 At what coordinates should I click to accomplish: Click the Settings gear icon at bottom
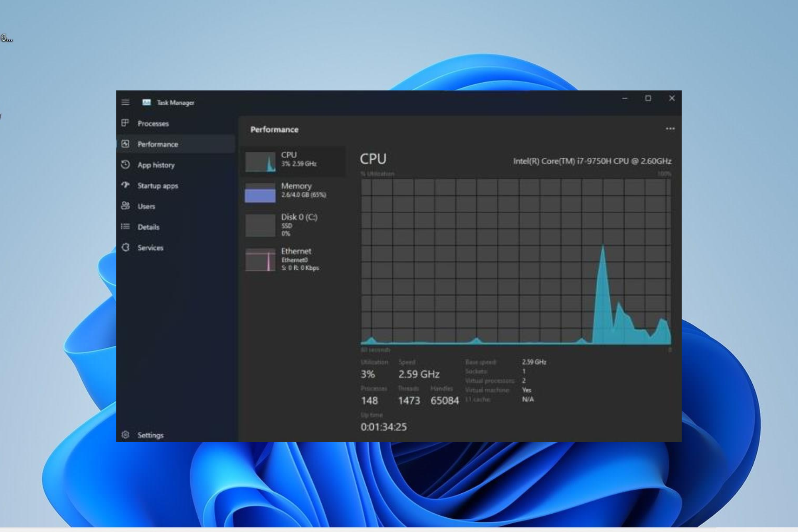click(x=125, y=435)
